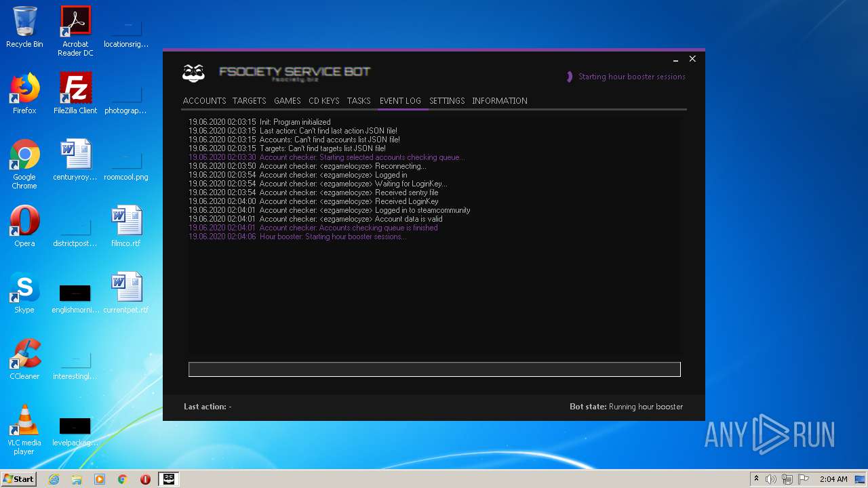
Task: Select the centuryroy document icon
Action: point(75,160)
